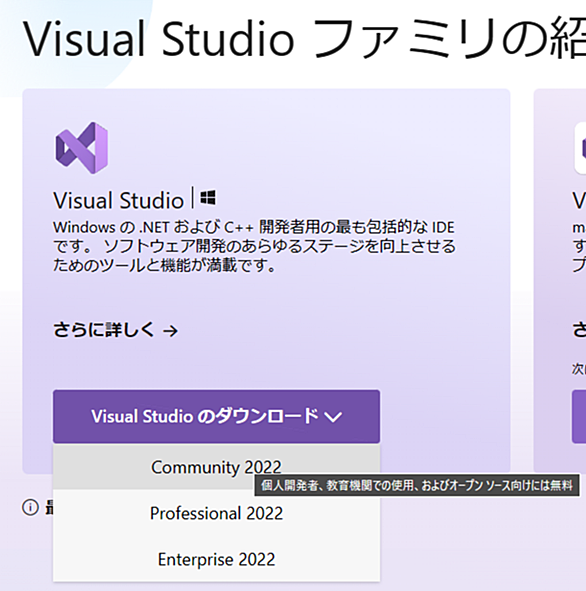
Task: Choose Professional 2022 in the dropdown list
Action: tap(216, 513)
